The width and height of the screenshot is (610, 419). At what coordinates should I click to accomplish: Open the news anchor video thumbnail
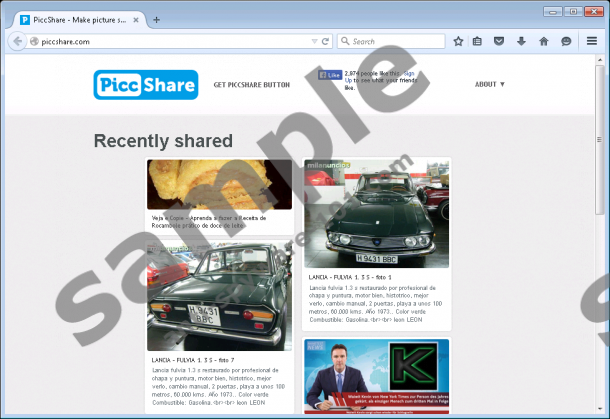pyautogui.click(x=376, y=376)
